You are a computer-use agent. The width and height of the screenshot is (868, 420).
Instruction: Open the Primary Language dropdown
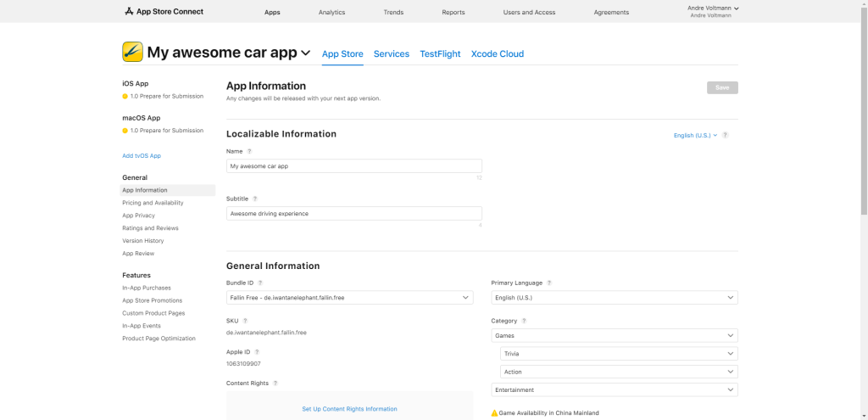point(615,298)
